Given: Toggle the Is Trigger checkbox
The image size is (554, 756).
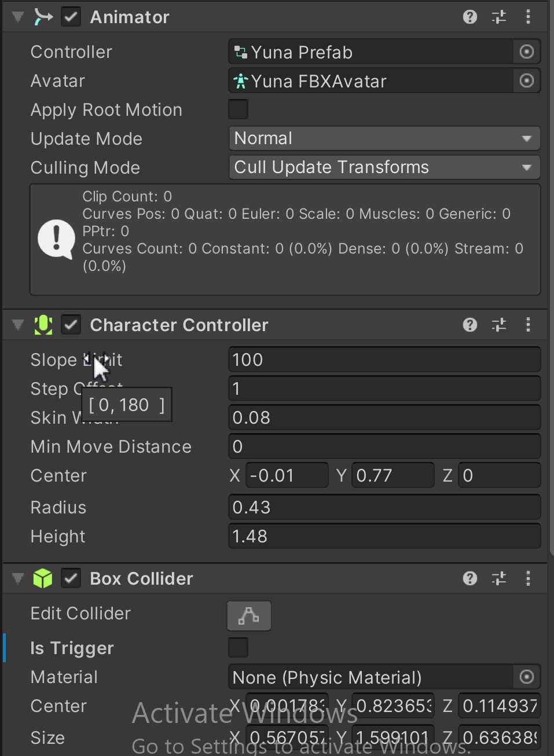Looking at the screenshot, I should pos(238,648).
